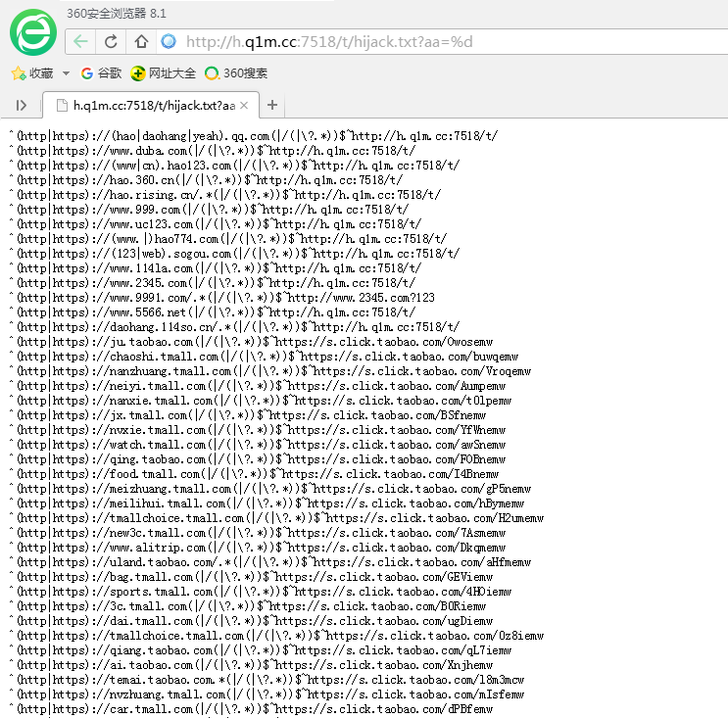728x718 pixels.
Task: Close the hijack.txt tab
Action: pyautogui.click(x=244, y=106)
